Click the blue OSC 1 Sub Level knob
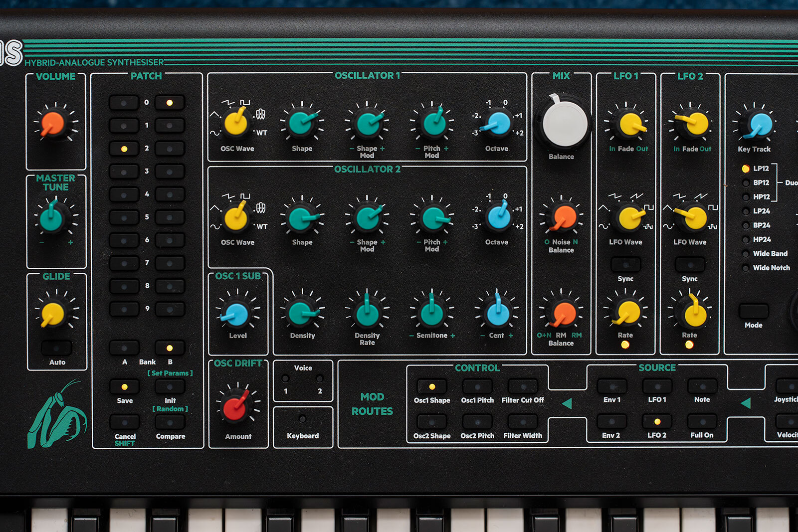 (x=237, y=314)
